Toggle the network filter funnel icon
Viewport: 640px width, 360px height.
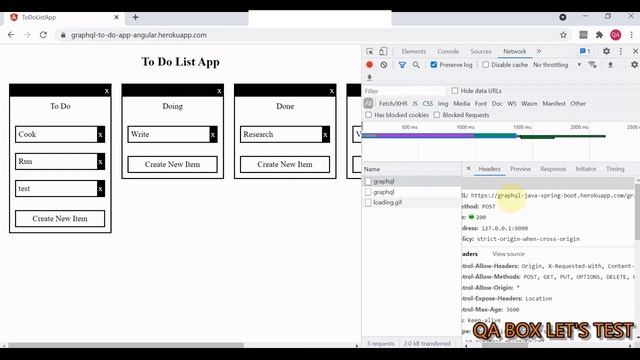[x=402, y=65]
